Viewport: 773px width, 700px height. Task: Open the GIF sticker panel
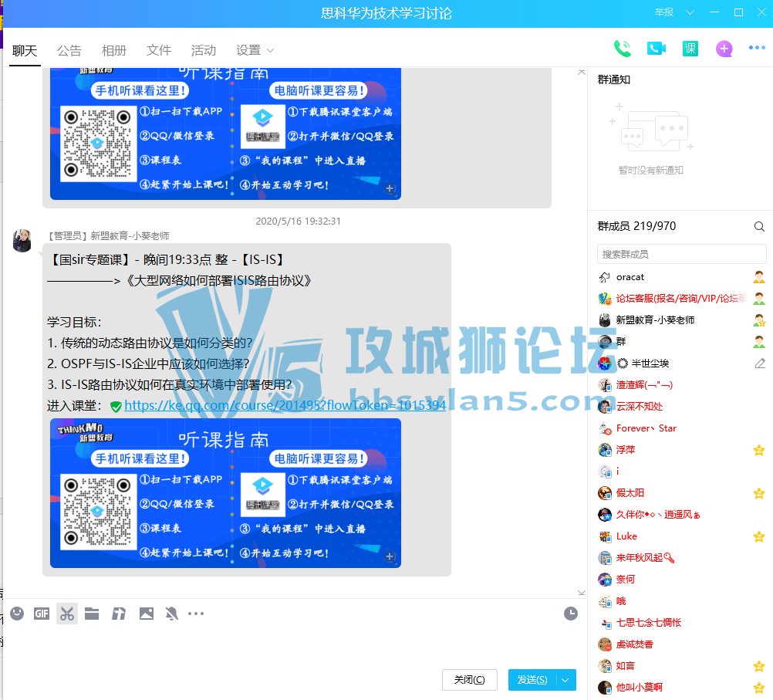tap(42, 614)
